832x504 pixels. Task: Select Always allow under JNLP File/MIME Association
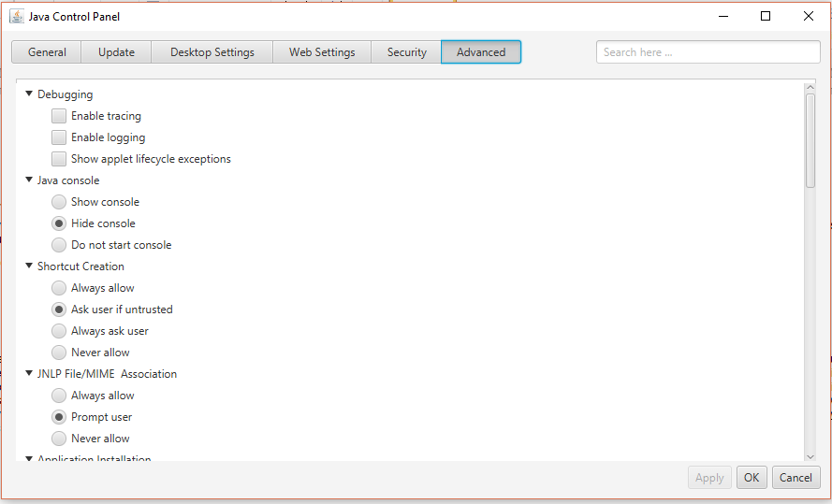(x=59, y=396)
